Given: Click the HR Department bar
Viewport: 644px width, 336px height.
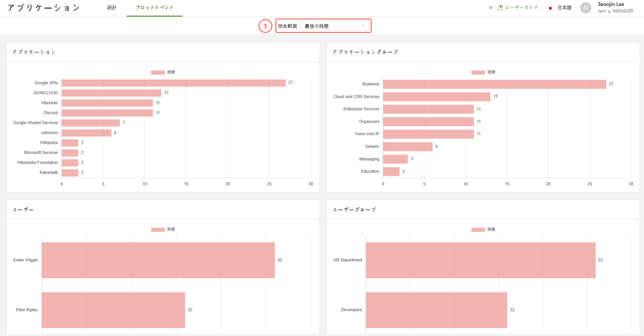Looking at the screenshot, I should [x=480, y=260].
